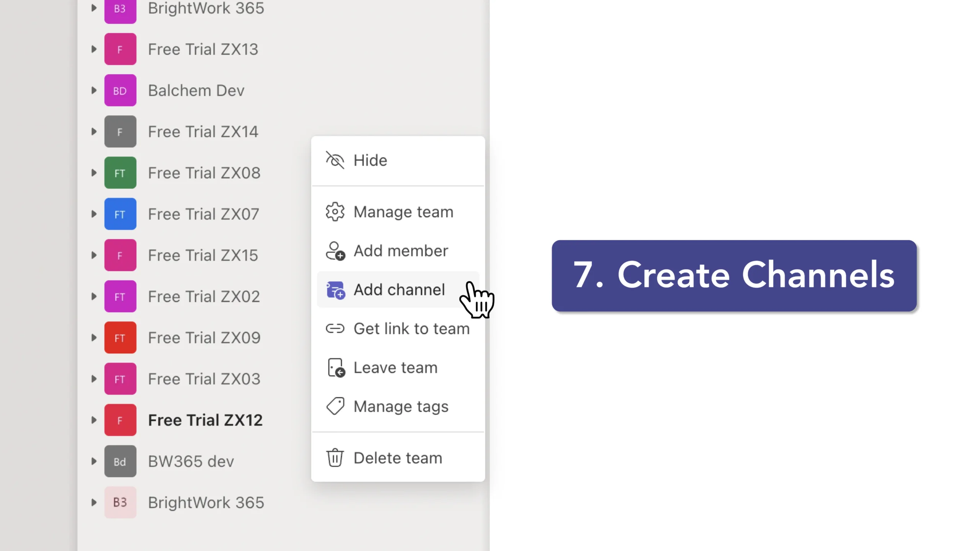Click the Get link chain icon
Screen dimensions: 980x551
[335, 329]
